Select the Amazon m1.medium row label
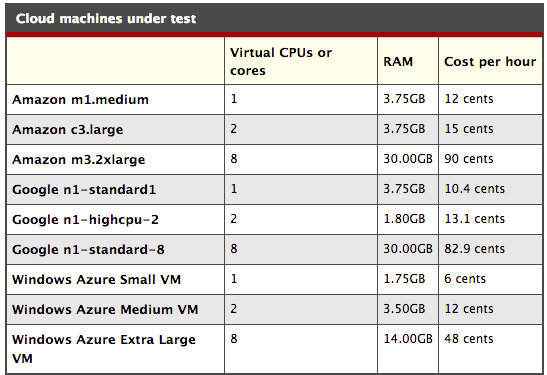Screen dimensions: 547x375 click(81, 100)
